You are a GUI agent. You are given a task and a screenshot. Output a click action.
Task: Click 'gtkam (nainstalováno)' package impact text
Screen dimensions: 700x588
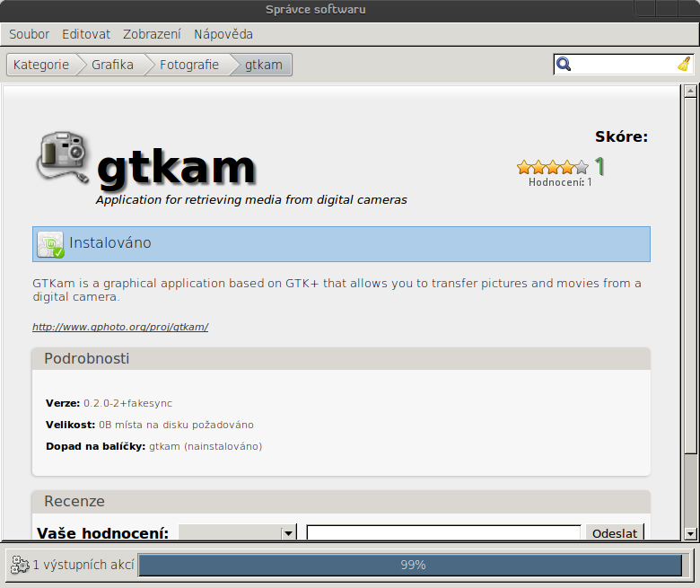click(x=206, y=446)
